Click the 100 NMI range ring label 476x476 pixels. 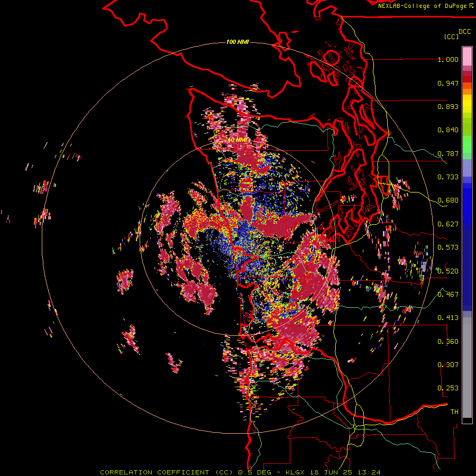[x=237, y=42]
